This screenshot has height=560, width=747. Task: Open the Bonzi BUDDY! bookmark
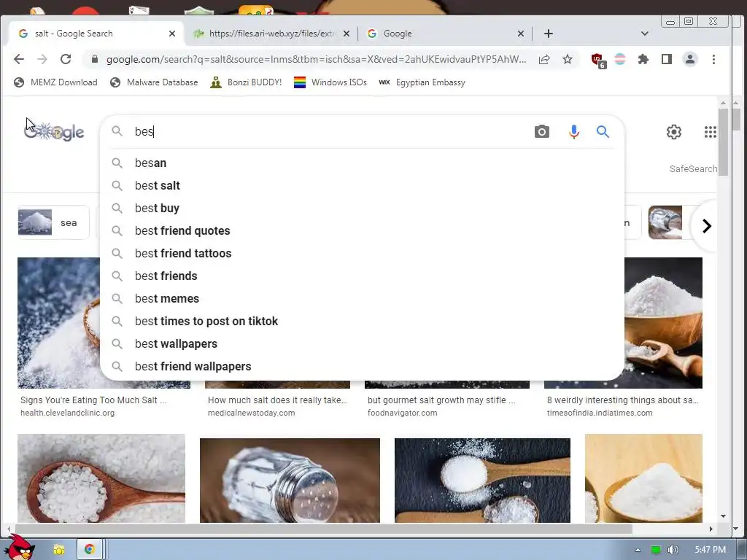[x=247, y=82]
